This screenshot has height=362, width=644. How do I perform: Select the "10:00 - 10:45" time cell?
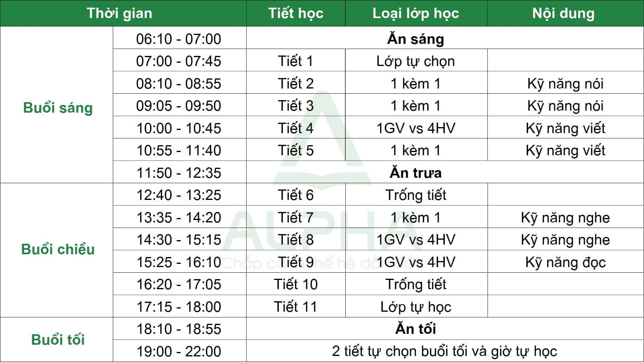[180, 128]
